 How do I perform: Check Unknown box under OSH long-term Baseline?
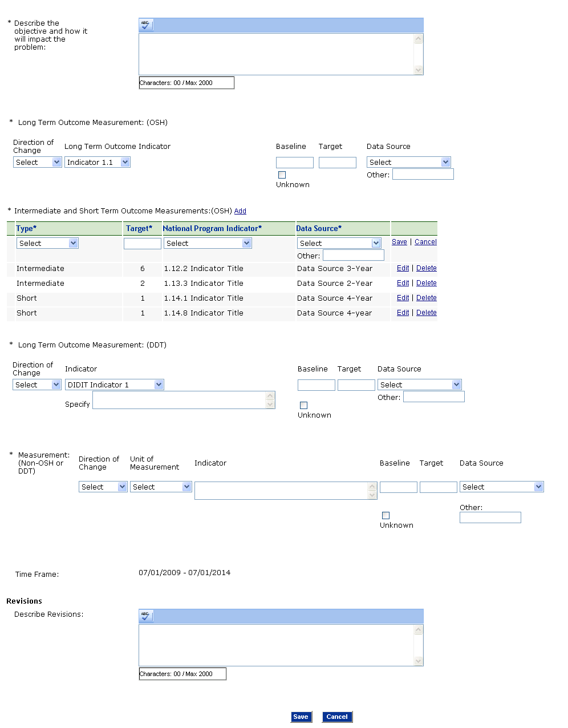click(x=282, y=175)
